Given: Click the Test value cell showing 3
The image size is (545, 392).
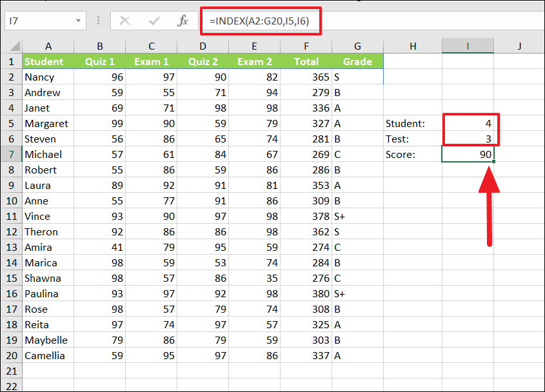Looking at the screenshot, I should [x=468, y=139].
